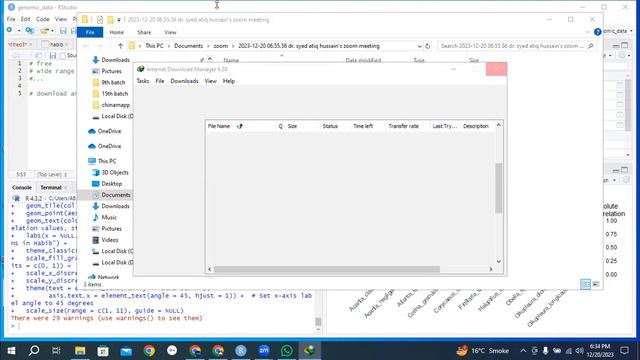The image size is (640, 360).
Task: Click IDM list vertical scrollbar thumb
Action: 498,188
